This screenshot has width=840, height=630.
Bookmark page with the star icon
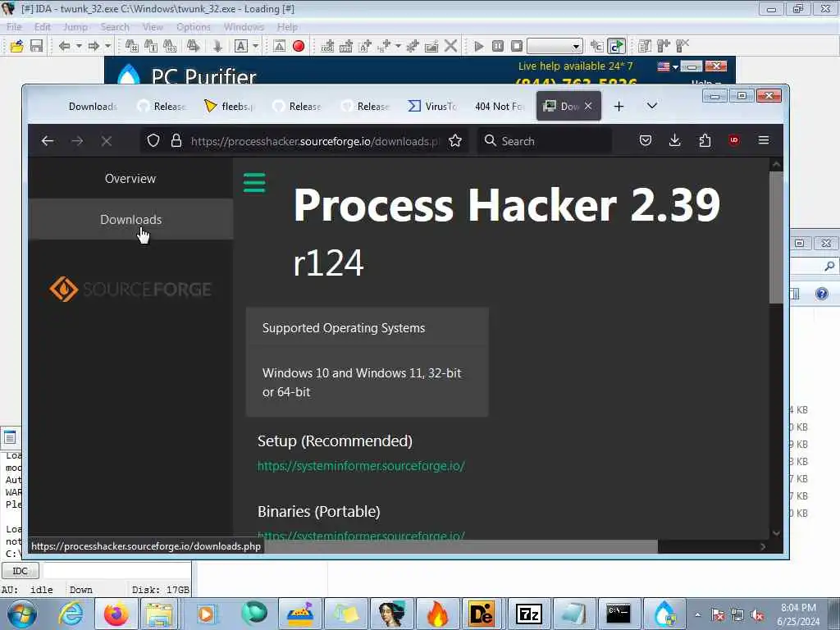tap(455, 141)
